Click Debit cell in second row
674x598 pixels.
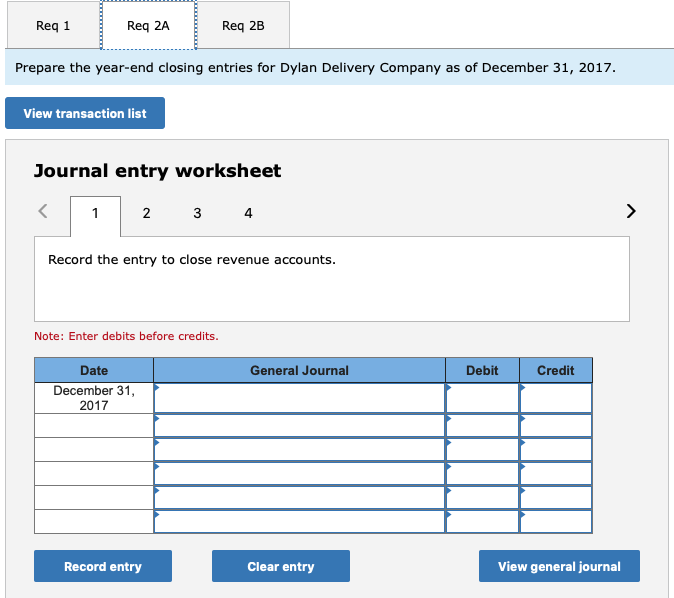click(x=482, y=426)
